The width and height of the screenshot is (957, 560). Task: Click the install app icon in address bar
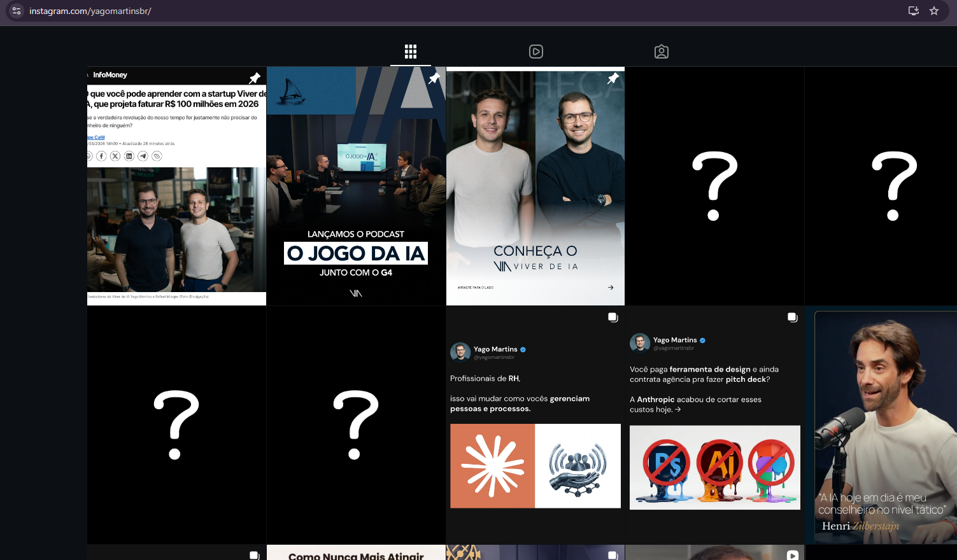click(914, 11)
